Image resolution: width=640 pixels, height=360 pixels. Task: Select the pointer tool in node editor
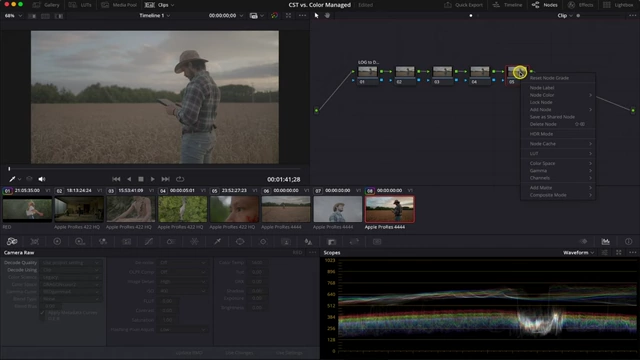[x=316, y=16]
